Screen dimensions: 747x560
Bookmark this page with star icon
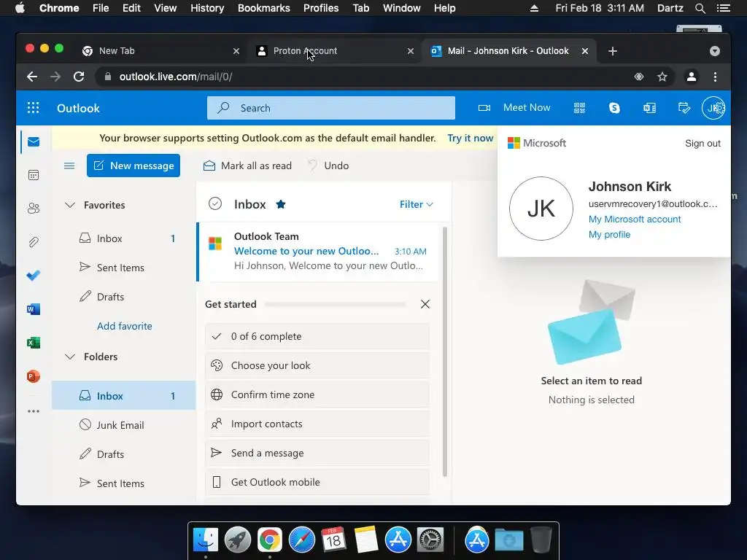[662, 77]
